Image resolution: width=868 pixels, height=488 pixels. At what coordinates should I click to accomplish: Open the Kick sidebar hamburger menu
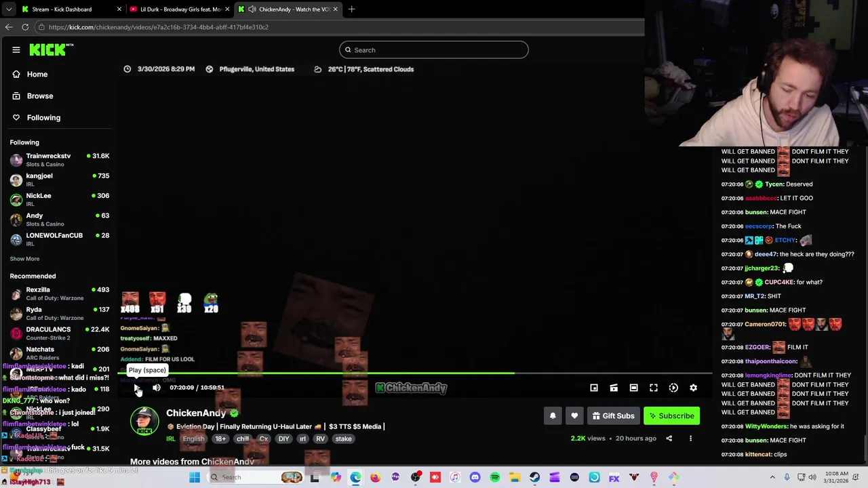(x=16, y=49)
